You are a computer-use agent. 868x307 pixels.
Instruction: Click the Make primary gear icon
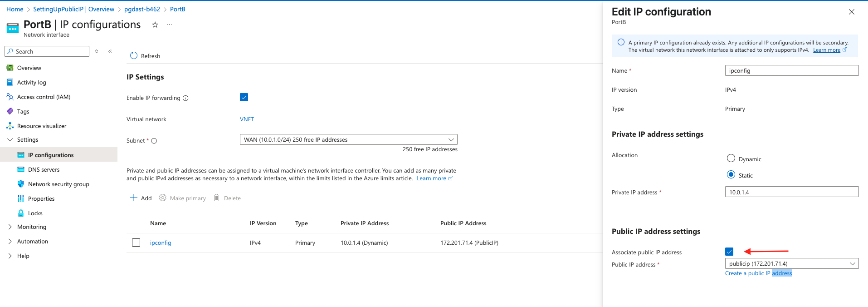pos(163,198)
